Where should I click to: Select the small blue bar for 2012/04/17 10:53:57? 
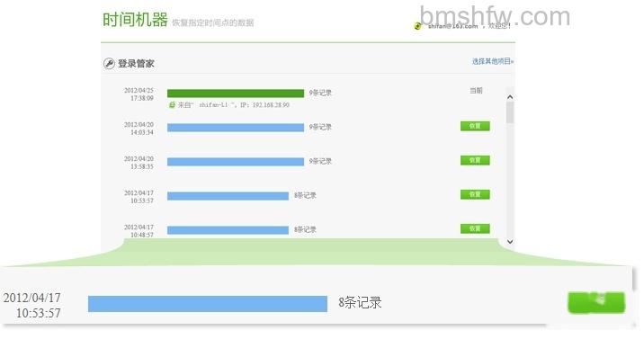point(228,196)
